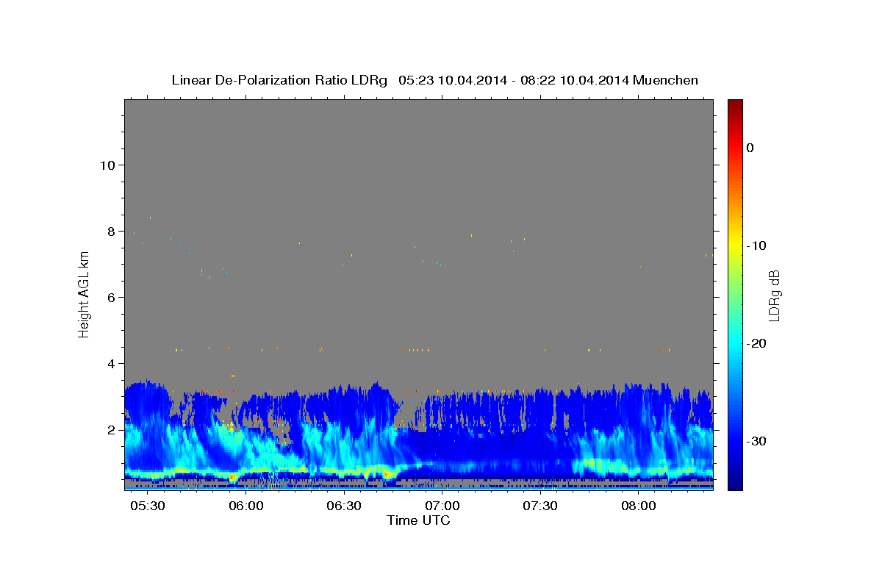Image resolution: width=882 pixels, height=588 pixels.
Task: Click the colorbar value -20
Action: pyautogui.click(x=757, y=343)
